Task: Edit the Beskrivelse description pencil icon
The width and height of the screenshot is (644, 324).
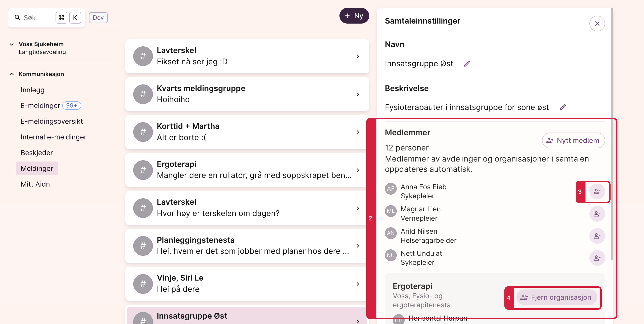Action: pyautogui.click(x=562, y=107)
